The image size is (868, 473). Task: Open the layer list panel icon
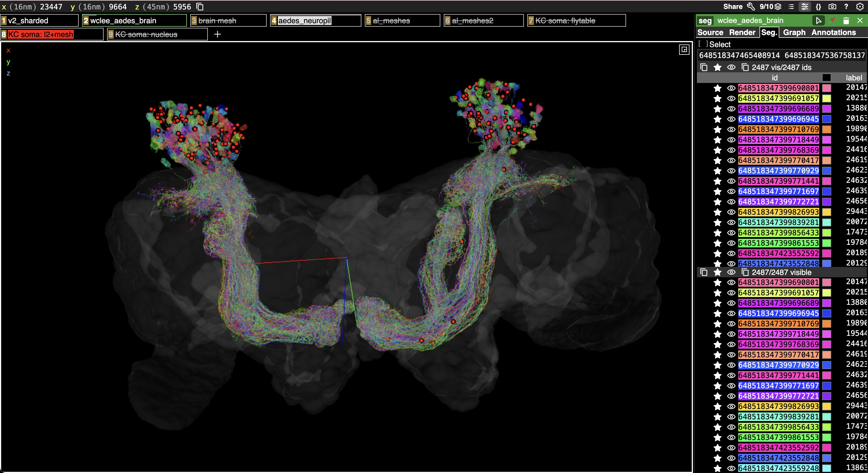click(x=791, y=6)
